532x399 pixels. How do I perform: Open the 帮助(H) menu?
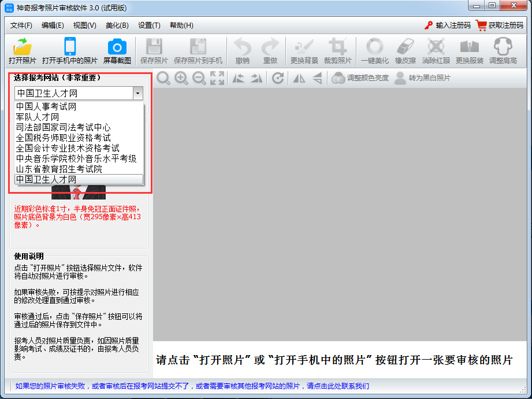(181, 25)
